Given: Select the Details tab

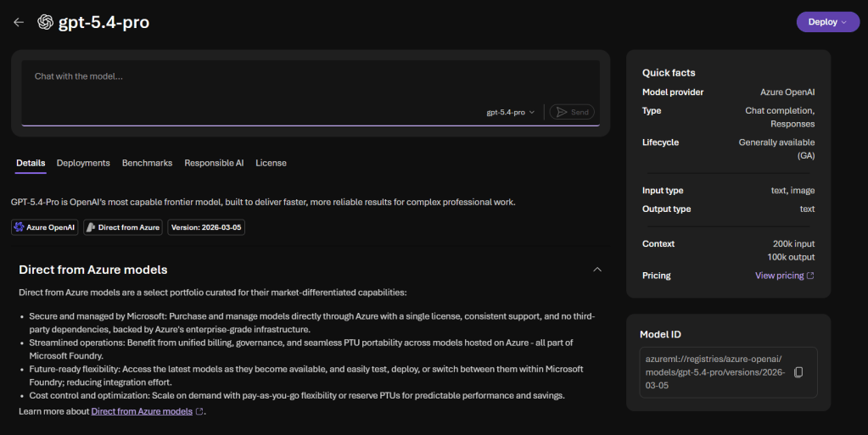Looking at the screenshot, I should tap(31, 163).
